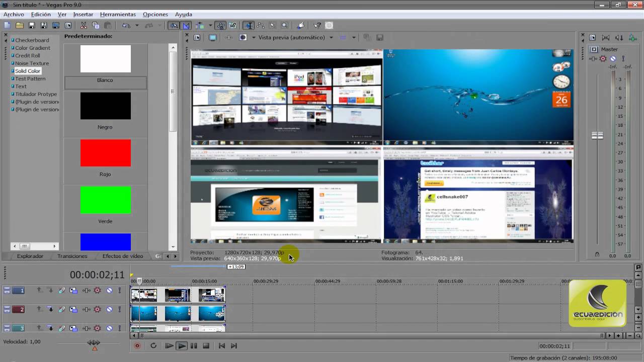This screenshot has width=644, height=362.
Task: Open the Edición menu
Action: click(41, 14)
